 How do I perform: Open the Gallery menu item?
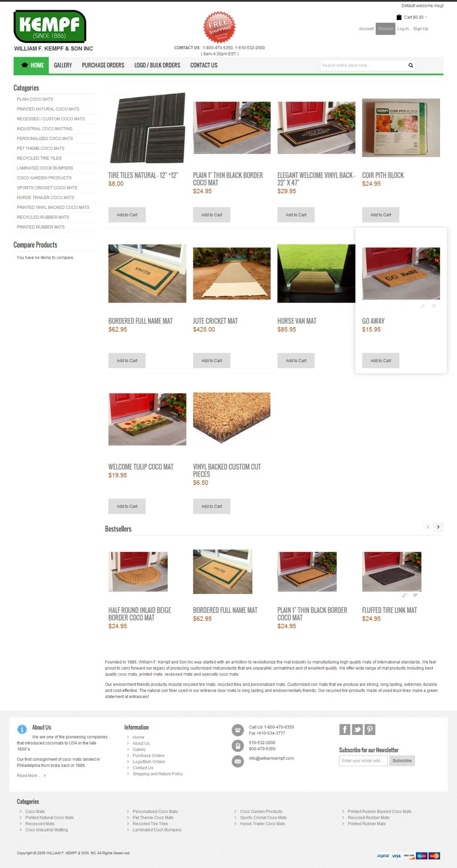click(63, 65)
